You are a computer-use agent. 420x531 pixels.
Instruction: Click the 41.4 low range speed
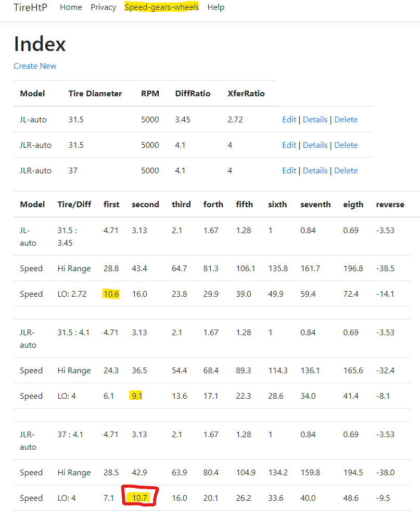click(351, 396)
